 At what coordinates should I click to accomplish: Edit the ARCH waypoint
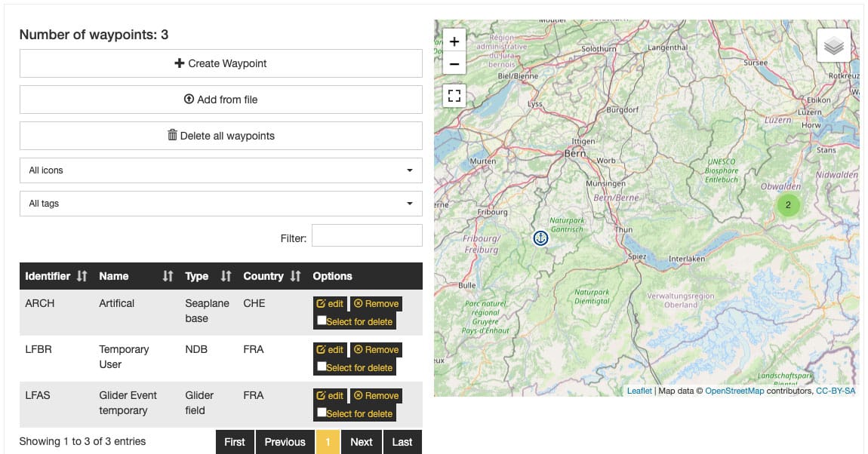tap(330, 304)
